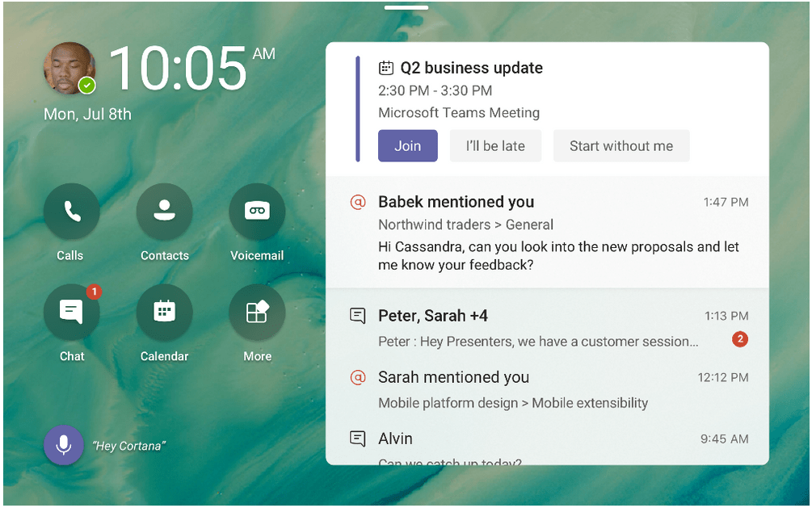Click the user profile picture
The width and height of the screenshot is (812, 508).
(68, 68)
